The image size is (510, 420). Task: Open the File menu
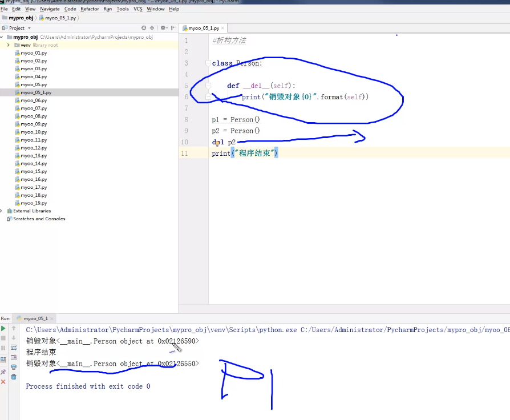pyautogui.click(x=4, y=9)
